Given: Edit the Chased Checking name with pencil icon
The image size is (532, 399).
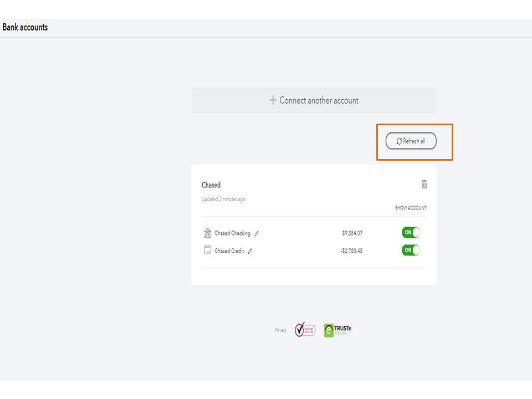Looking at the screenshot, I should tap(257, 233).
